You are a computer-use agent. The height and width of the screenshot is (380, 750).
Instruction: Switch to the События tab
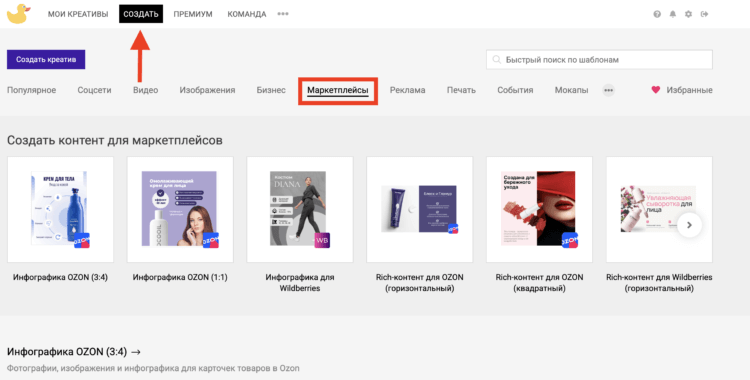pyautogui.click(x=515, y=90)
